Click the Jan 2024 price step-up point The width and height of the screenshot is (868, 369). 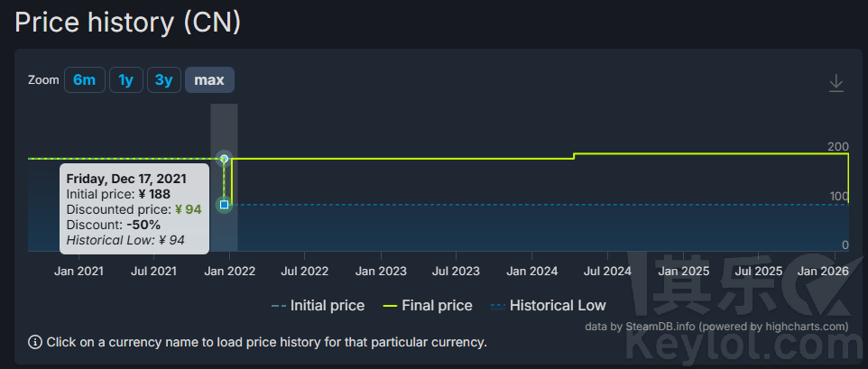pos(574,156)
